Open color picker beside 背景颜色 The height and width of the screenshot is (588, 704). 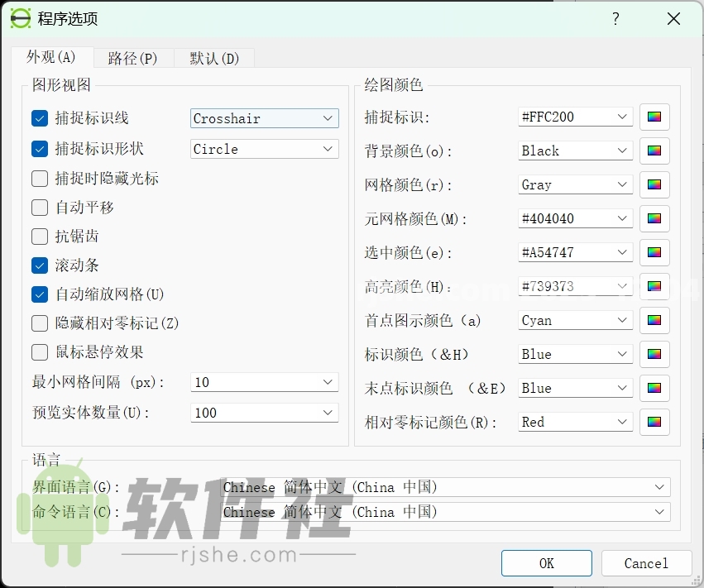654,151
